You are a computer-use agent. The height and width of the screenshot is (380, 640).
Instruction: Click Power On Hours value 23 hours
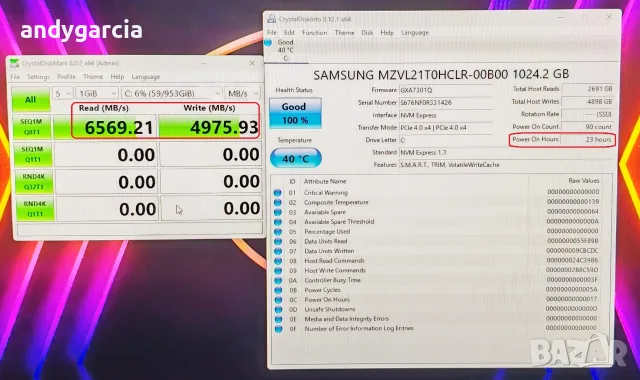coord(587,139)
